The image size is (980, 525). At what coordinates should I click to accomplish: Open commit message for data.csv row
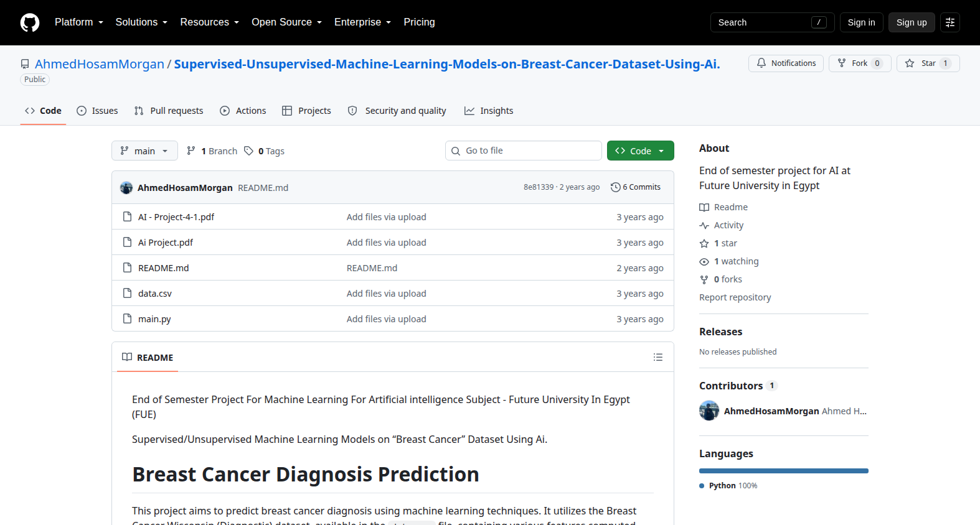(x=387, y=294)
